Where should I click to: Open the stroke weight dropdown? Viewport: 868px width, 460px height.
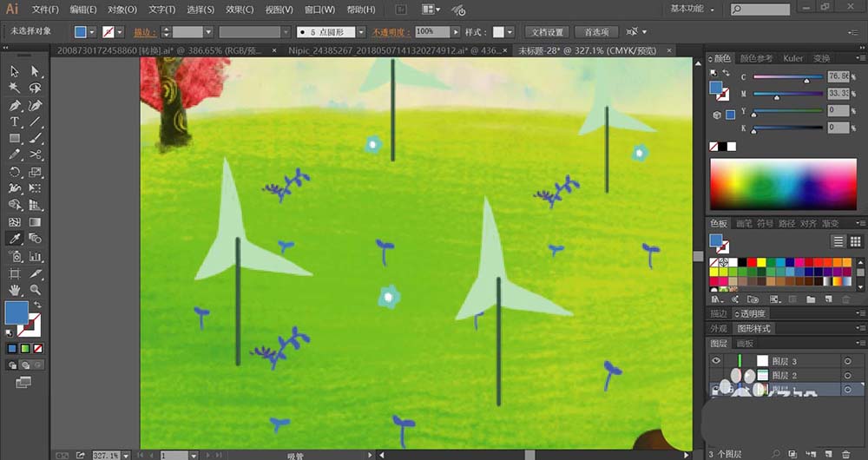(x=208, y=32)
